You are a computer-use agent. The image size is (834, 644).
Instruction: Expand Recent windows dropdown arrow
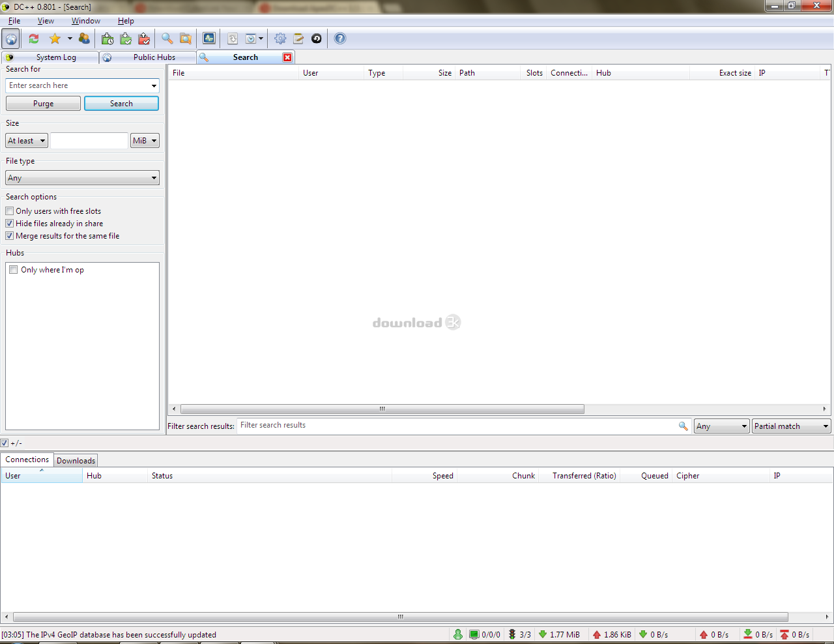261,38
